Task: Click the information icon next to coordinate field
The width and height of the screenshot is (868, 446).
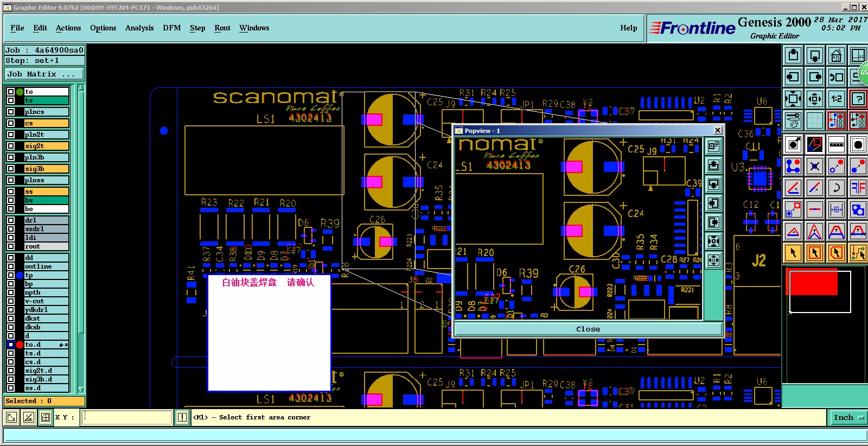Action: [182, 417]
